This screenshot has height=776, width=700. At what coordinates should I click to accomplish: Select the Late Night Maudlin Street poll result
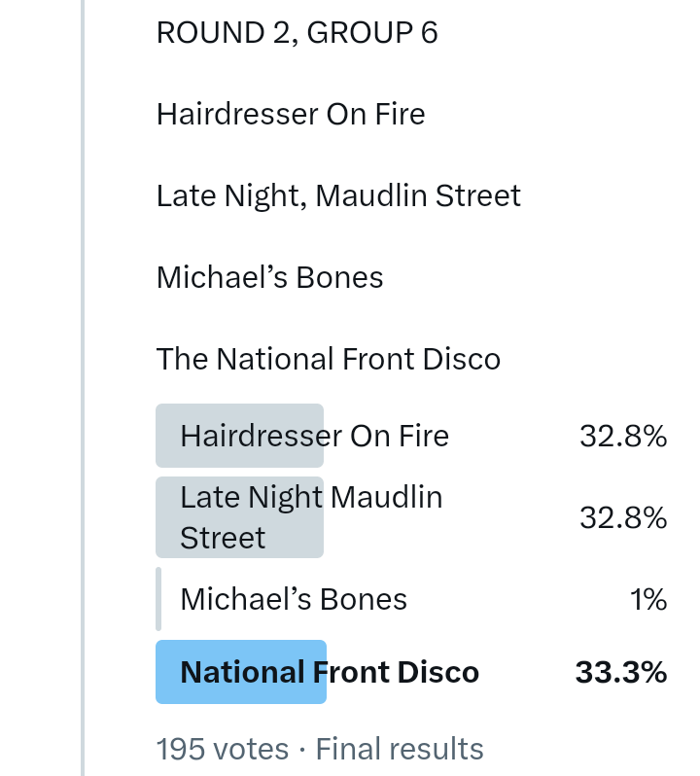coord(311,517)
